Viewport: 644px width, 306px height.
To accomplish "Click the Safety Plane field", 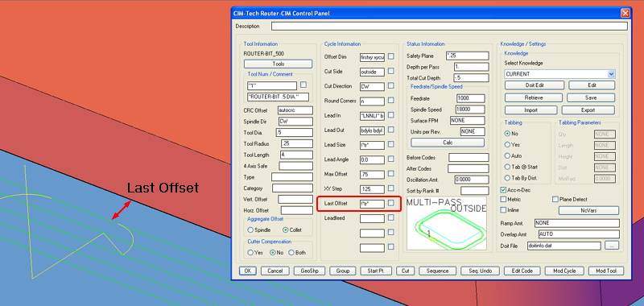I will pos(468,56).
